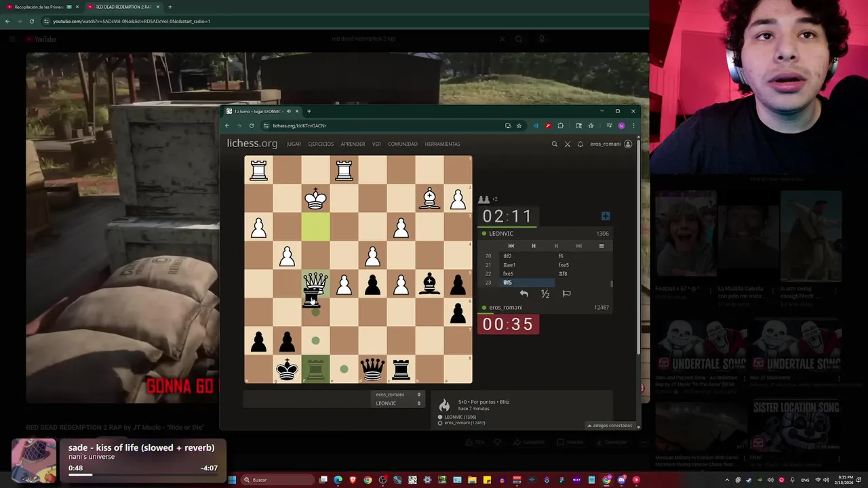Mute the lichess tab audio icon
Image resolution: width=868 pixels, height=488 pixels.
tap(289, 111)
